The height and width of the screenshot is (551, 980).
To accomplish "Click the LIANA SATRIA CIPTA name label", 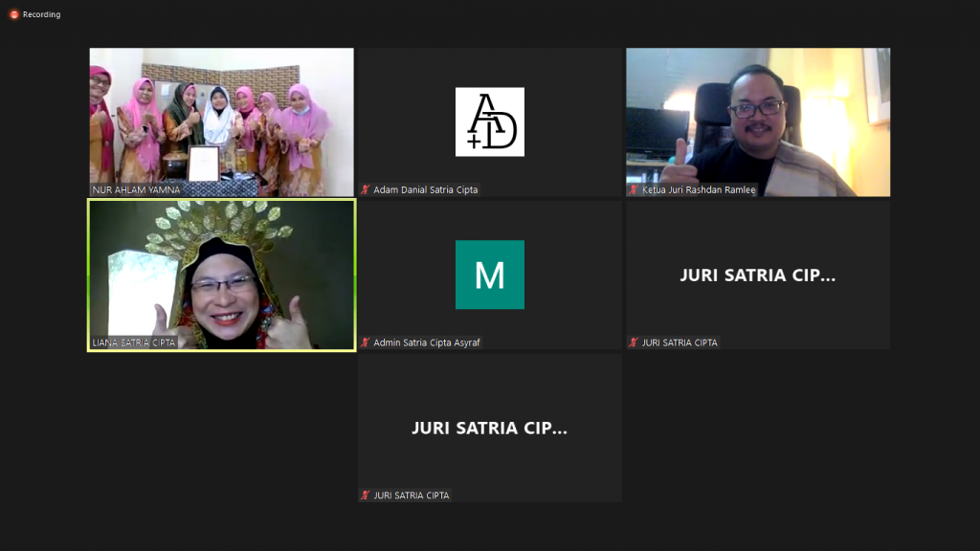I will [x=134, y=342].
